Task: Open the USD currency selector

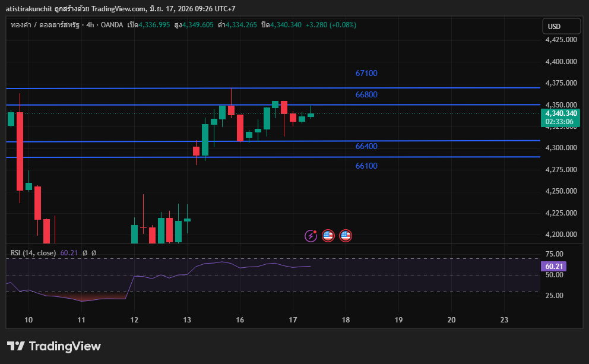Action: tap(561, 26)
